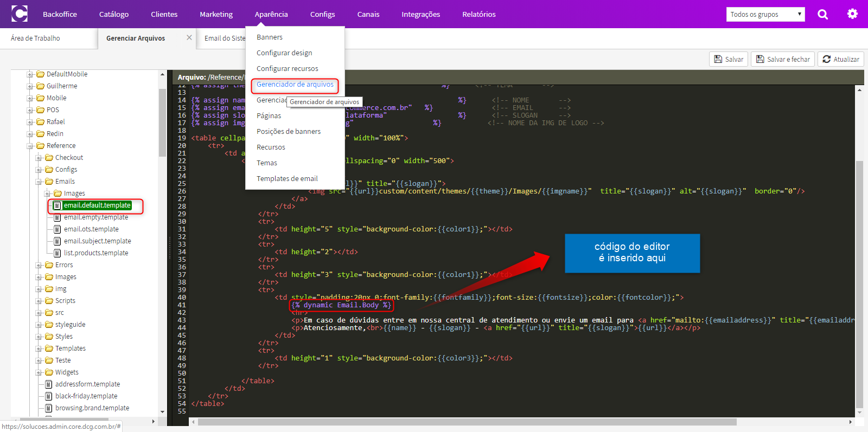Select Recursos menu entry
The height and width of the screenshot is (432, 868).
[271, 147]
